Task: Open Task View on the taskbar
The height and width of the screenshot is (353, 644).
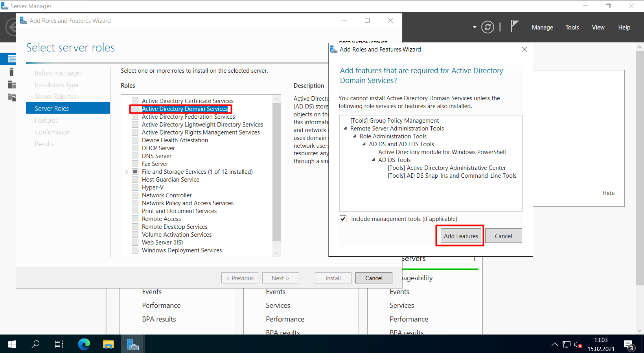Action: pos(59,344)
